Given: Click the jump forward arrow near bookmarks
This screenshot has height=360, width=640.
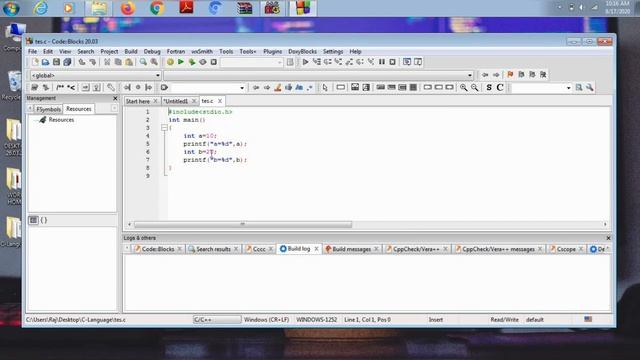Looking at the screenshot, I should [496, 75].
